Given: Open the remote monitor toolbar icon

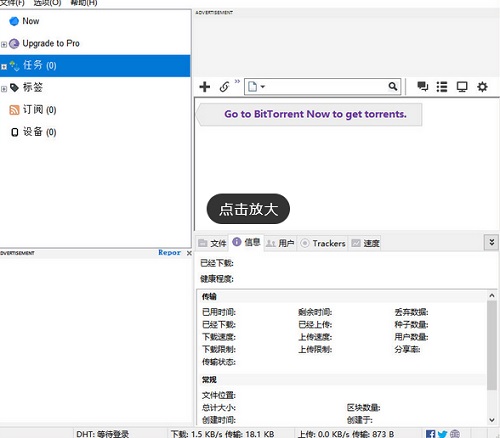Looking at the screenshot, I should pyautogui.click(x=462, y=87).
